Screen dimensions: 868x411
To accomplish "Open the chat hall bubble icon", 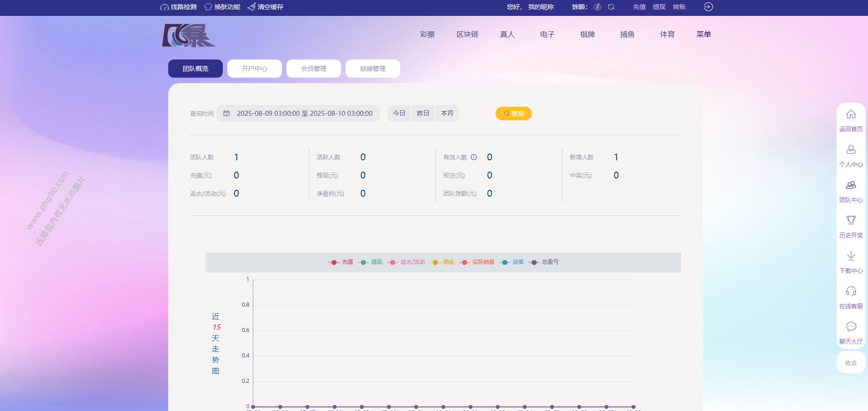I will [851, 327].
